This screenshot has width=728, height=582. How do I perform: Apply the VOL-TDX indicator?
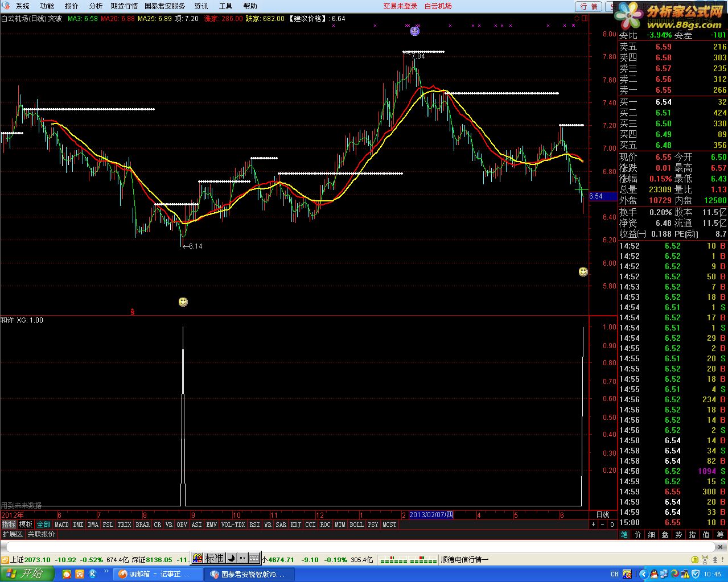pyautogui.click(x=233, y=525)
